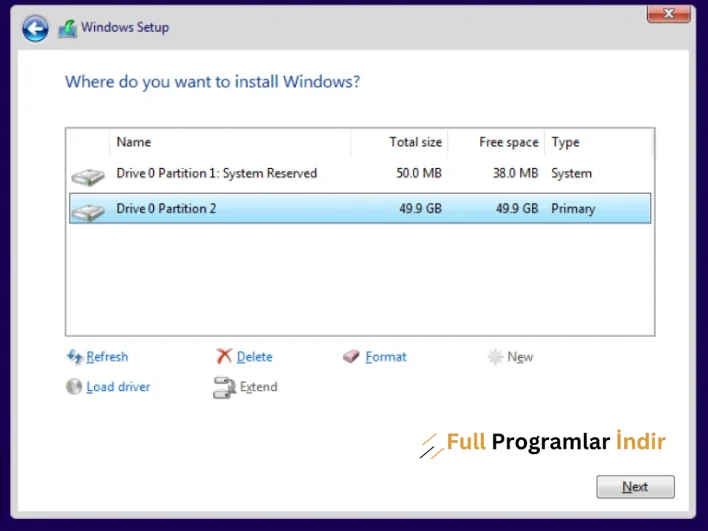Click the Primary type cell
This screenshot has width=708, height=531.
pyautogui.click(x=573, y=209)
